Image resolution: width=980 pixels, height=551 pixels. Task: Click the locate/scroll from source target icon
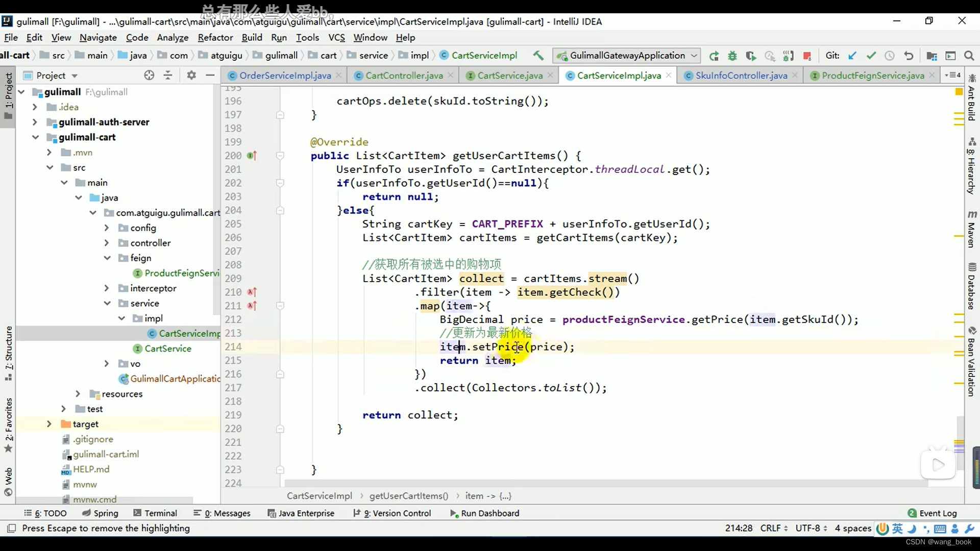(149, 75)
